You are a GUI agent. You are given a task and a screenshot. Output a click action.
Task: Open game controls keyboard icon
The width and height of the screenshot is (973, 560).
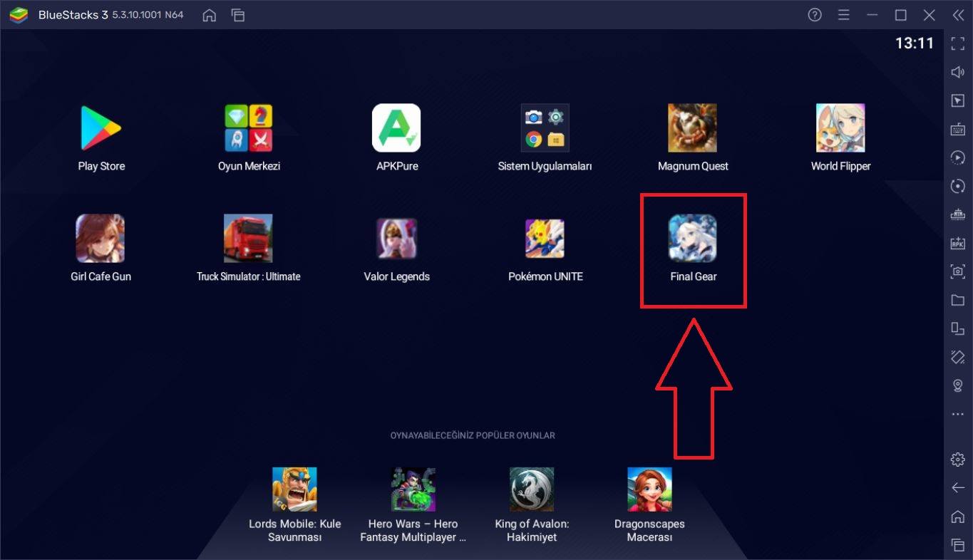957,129
